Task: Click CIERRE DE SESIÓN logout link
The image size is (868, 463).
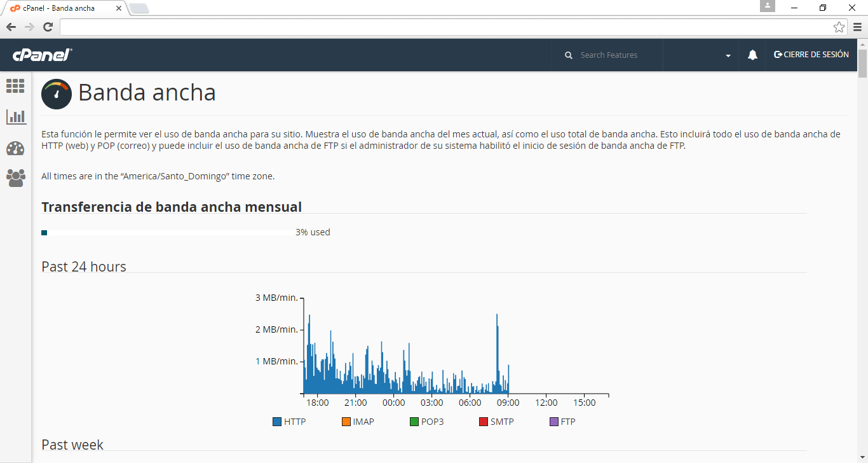Action: tap(811, 55)
